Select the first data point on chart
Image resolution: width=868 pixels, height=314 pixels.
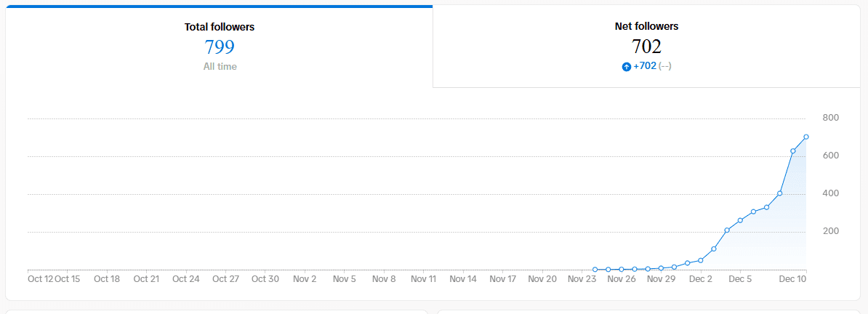pos(595,269)
